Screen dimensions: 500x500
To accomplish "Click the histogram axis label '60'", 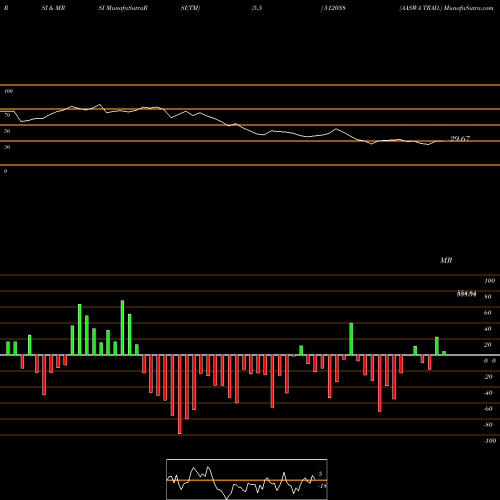I will (x=487, y=313).
